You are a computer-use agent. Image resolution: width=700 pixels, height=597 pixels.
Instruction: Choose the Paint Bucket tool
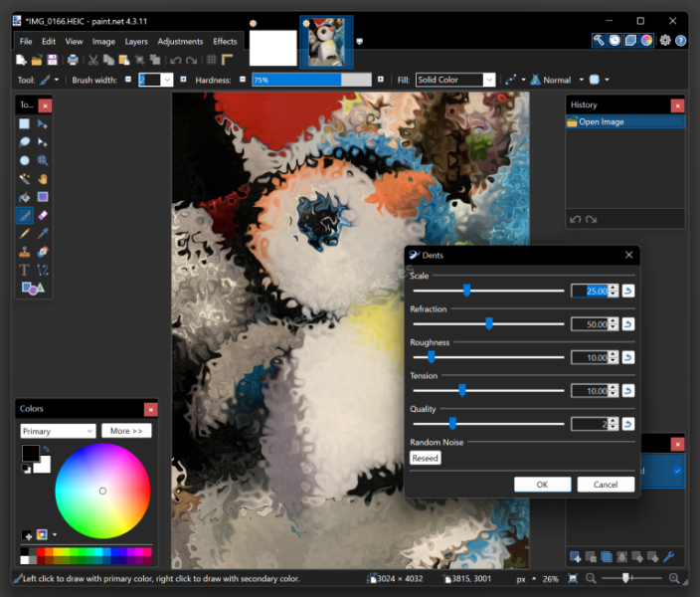pos(25,197)
